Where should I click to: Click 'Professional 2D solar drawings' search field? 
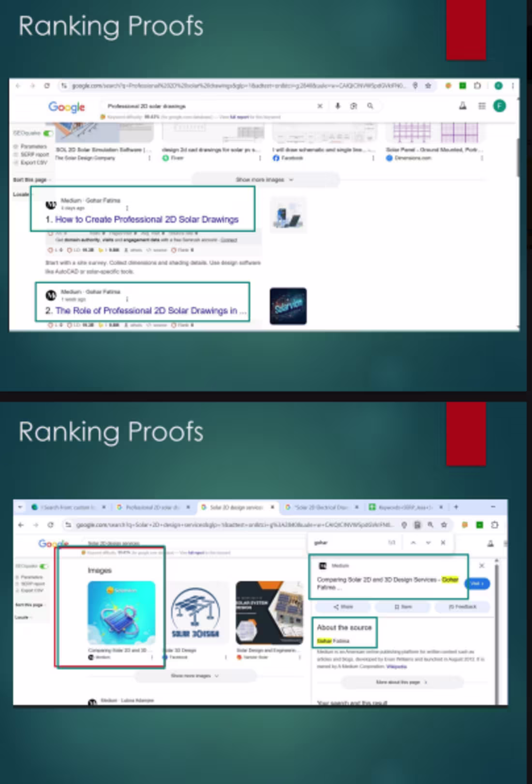click(208, 106)
